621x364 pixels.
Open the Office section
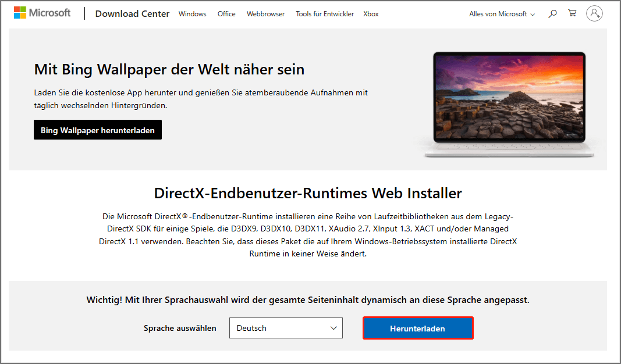click(x=226, y=13)
